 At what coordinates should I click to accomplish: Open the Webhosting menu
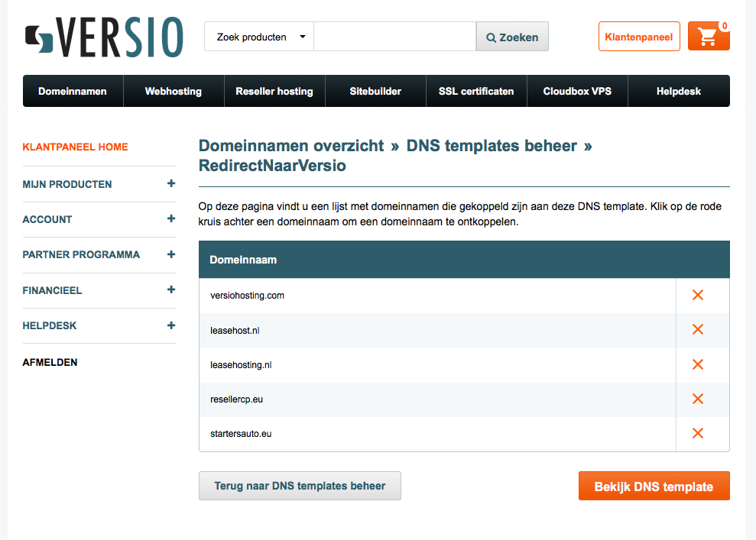click(x=174, y=91)
